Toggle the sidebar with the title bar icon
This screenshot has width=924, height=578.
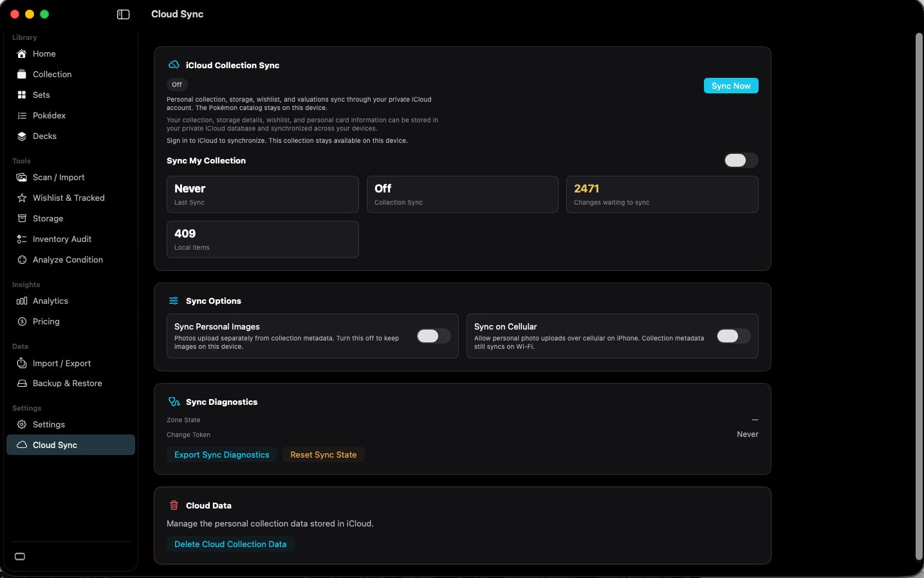(x=124, y=14)
